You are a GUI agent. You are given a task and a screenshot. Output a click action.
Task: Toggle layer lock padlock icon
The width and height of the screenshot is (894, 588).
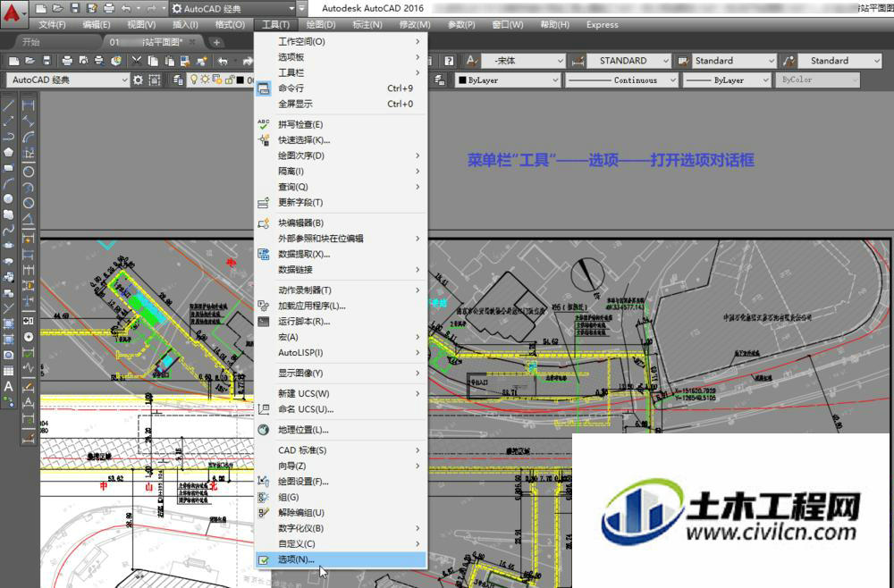229,80
